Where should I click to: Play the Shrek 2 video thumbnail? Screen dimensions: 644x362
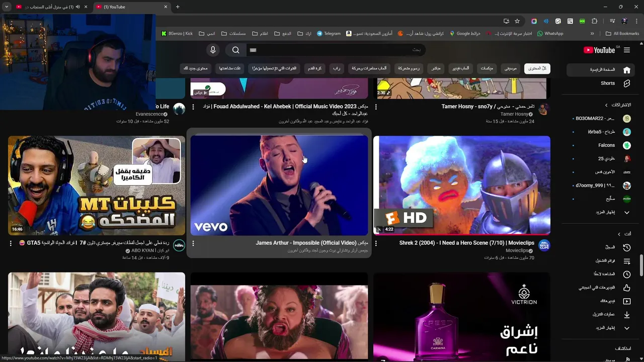coord(462,185)
